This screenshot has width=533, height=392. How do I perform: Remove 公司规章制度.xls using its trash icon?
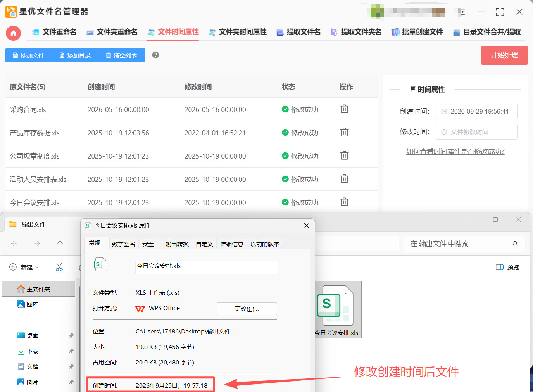344,155
